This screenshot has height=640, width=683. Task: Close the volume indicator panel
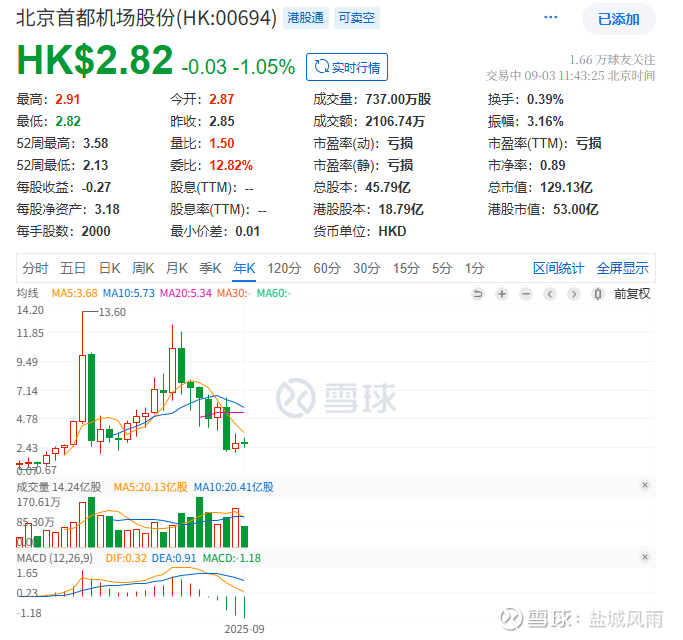tap(645, 485)
